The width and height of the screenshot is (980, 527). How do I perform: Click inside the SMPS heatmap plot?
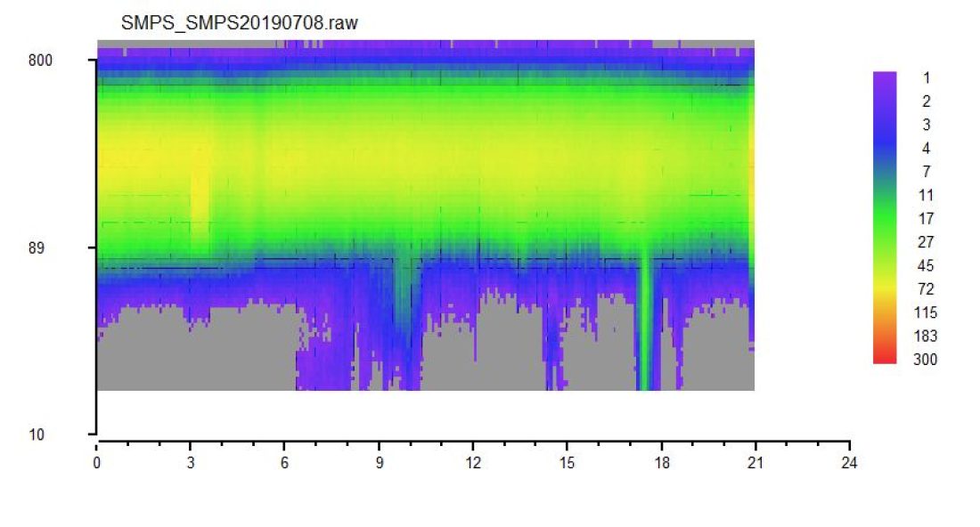point(426,215)
